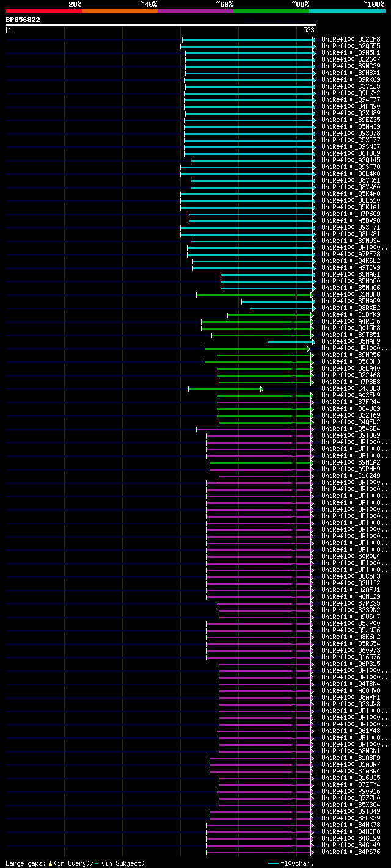Click the green alignment bar for UniRef100_C4J3D3

click(x=225, y=389)
